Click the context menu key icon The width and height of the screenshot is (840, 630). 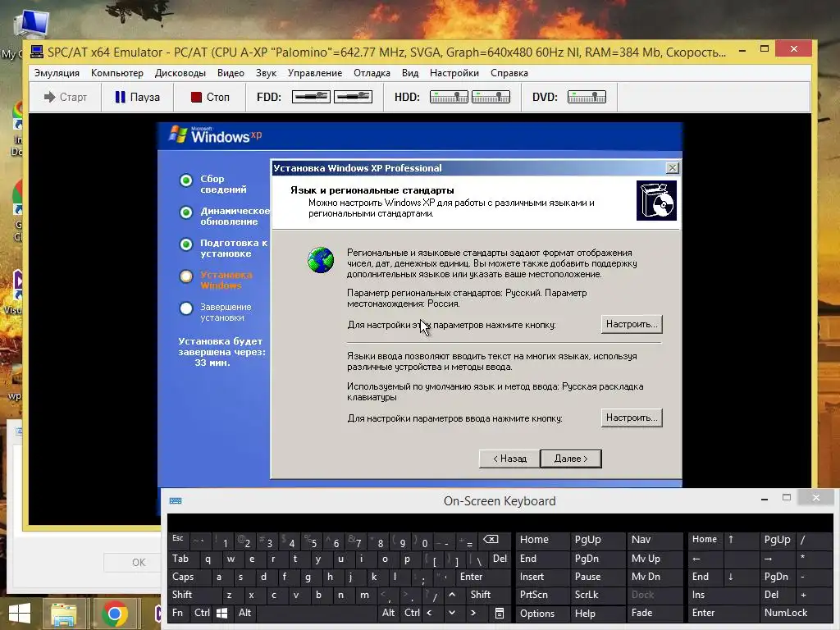point(500,614)
